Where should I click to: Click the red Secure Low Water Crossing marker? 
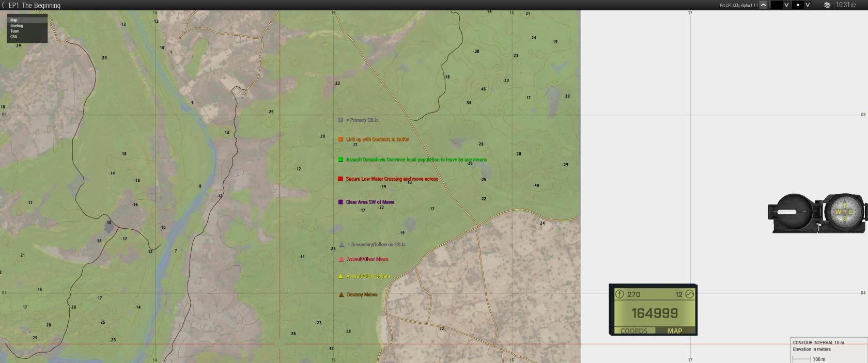[x=340, y=179]
